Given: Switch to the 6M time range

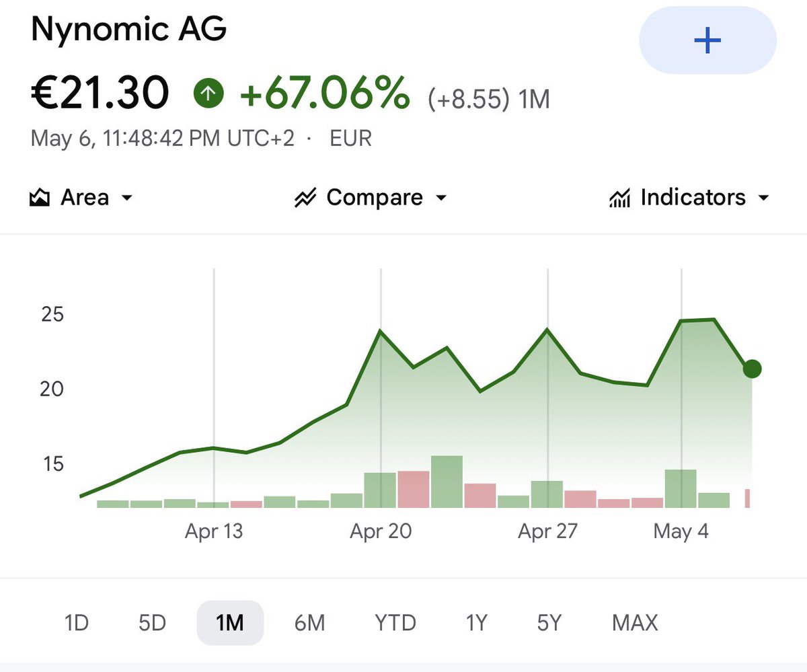Looking at the screenshot, I should pos(309,623).
